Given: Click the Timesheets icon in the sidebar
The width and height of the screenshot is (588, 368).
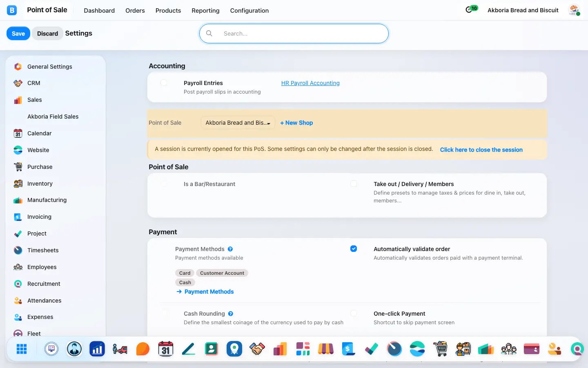Looking at the screenshot, I should (x=18, y=250).
